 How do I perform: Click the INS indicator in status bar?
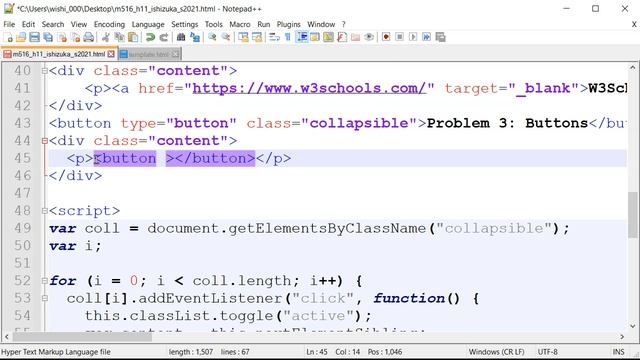[618, 352]
